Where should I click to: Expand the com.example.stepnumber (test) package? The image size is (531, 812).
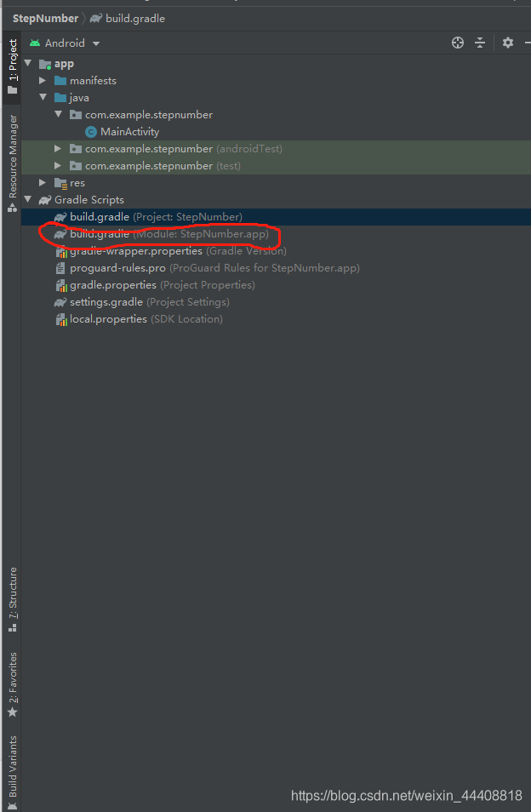tap(59, 166)
